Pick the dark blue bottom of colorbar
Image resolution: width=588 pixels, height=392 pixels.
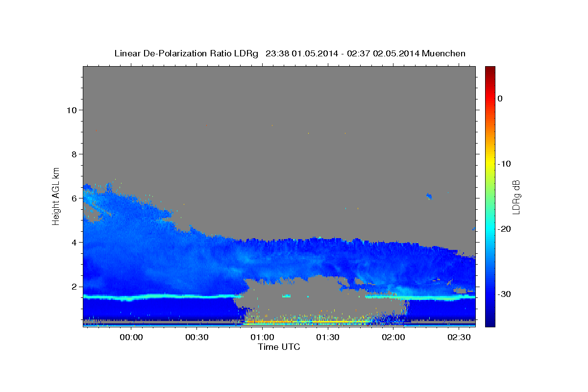(490, 322)
